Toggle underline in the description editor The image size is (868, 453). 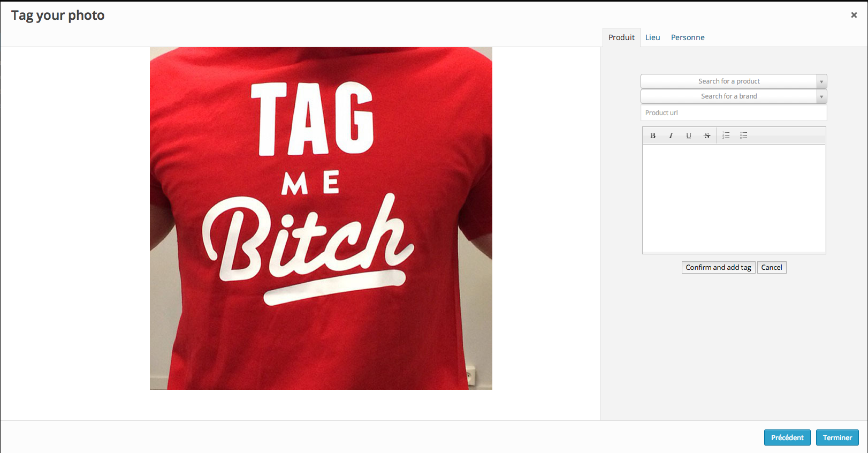689,135
